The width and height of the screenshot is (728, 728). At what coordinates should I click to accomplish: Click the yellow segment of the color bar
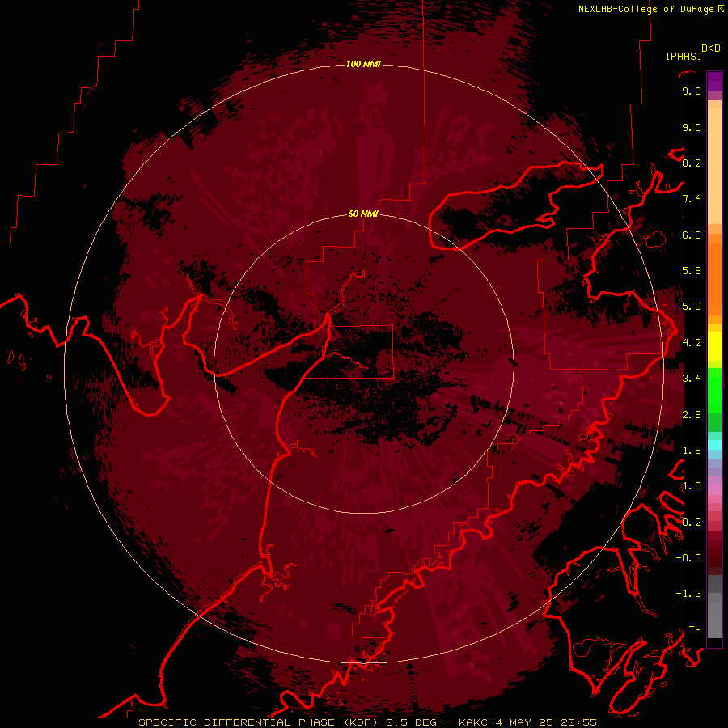point(714,346)
